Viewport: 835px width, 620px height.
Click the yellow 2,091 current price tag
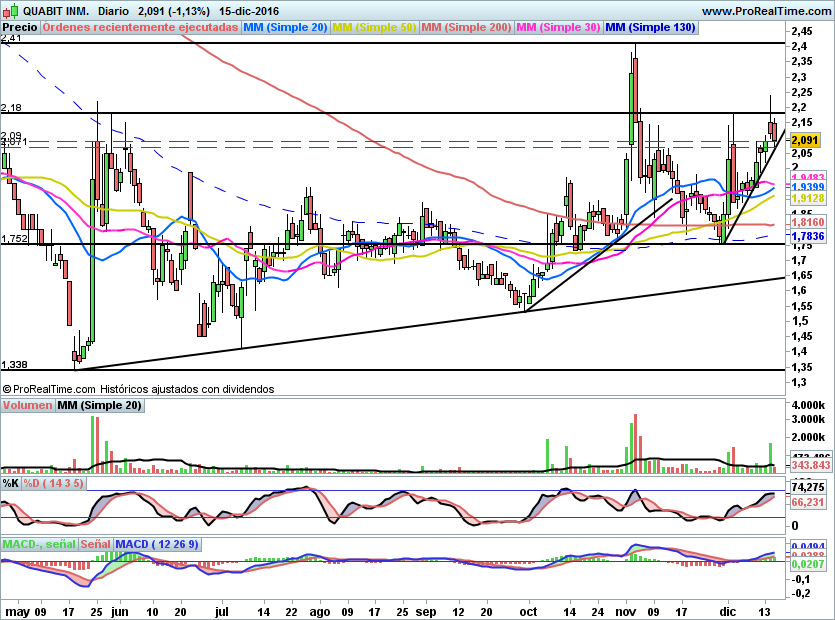(805, 140)
